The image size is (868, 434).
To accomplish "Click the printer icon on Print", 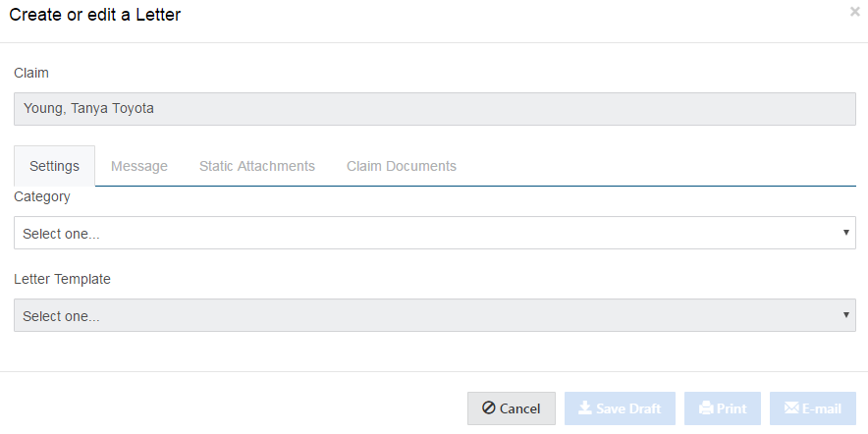I will pyautogui.click(x=705, y=408).
